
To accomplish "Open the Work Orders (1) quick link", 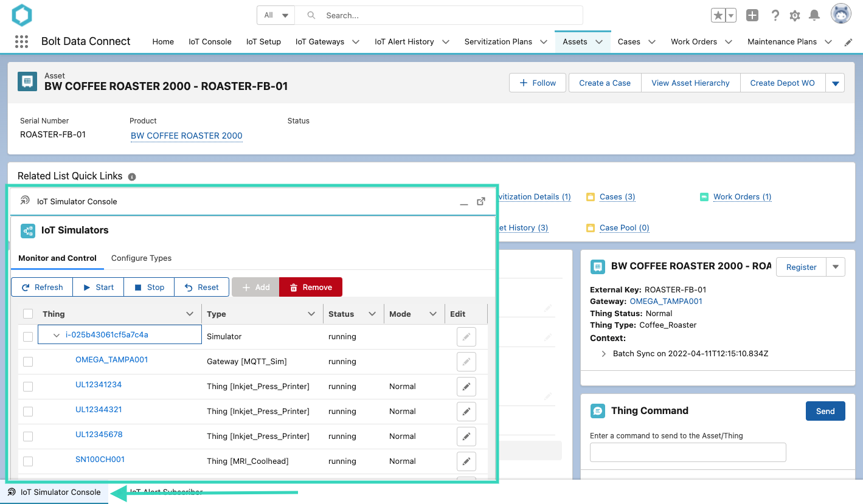I will point(743,197).
